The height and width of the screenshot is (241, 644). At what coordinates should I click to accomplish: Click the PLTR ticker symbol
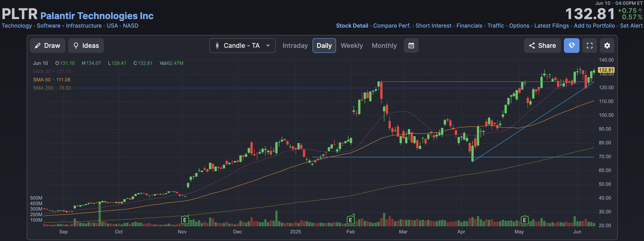point(20,14)
